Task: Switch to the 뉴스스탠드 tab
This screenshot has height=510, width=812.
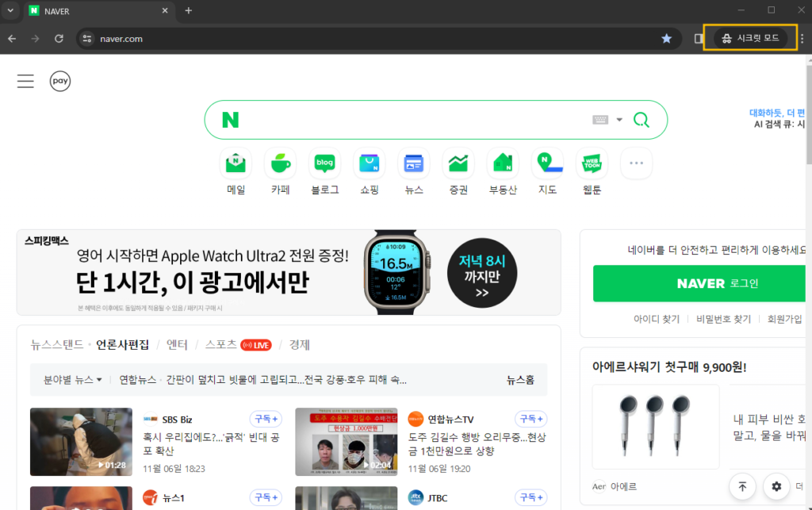Action: pos(57,345)
